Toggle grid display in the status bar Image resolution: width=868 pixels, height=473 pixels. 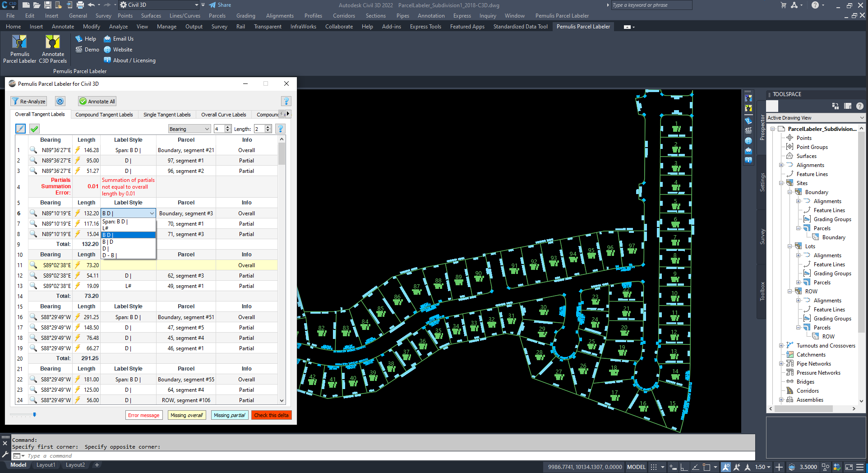pos(653,467)
